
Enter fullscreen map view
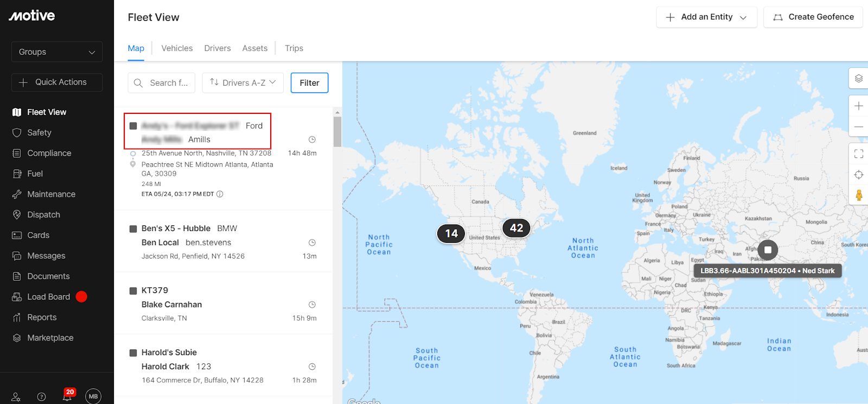[858, 154]
